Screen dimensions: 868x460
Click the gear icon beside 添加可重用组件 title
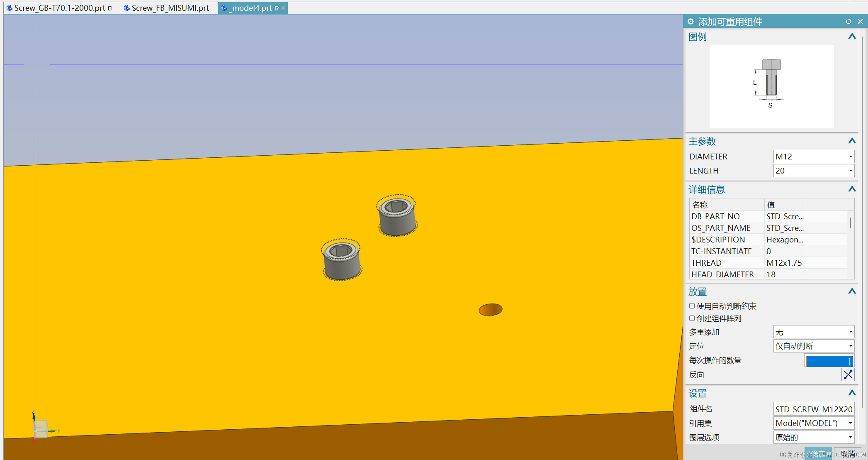(691, 21)
